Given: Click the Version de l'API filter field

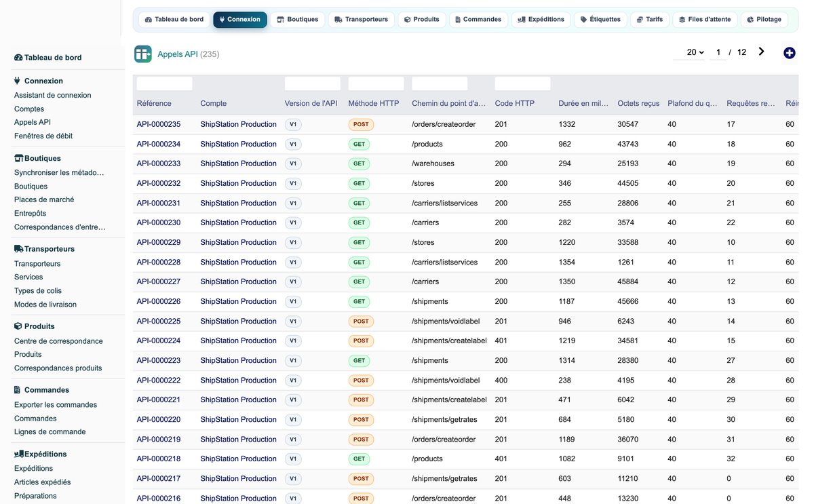Looking at the screenshot, I should [x=312, y=83].
